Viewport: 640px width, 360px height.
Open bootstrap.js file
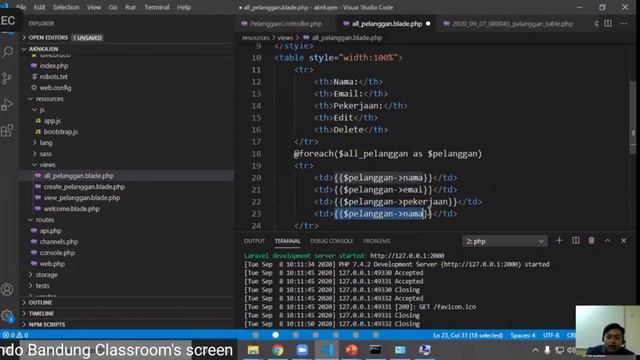tap(60, 132)
